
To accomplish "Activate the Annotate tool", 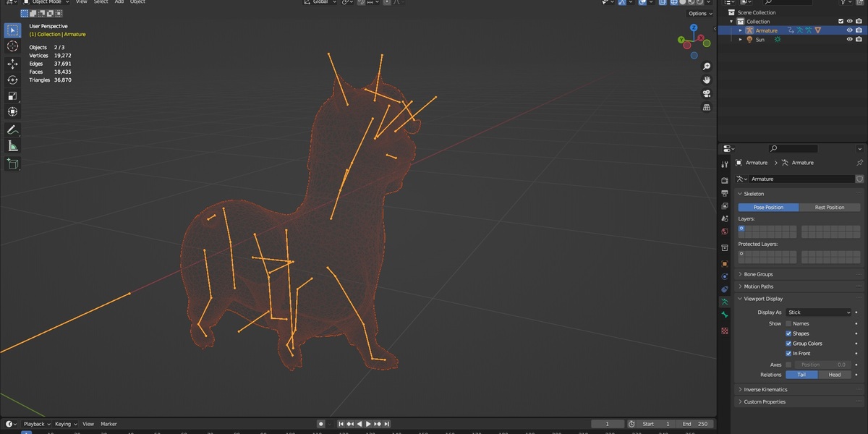I will (12, 130).
